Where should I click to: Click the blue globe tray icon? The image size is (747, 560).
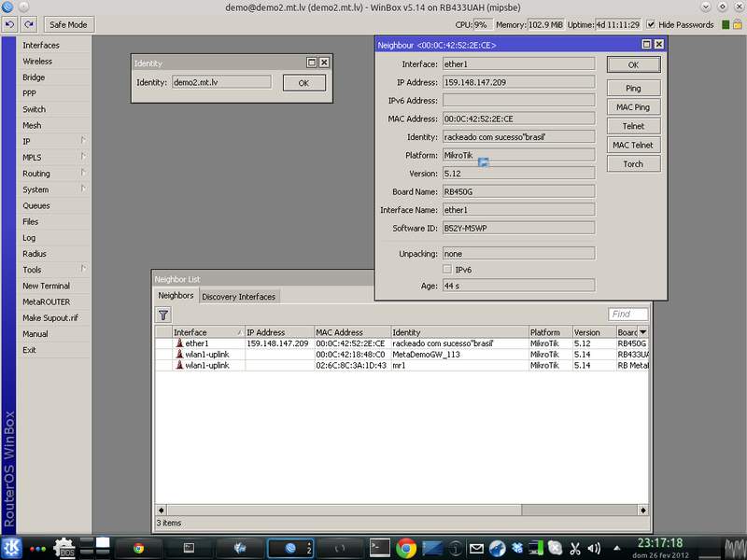click(x=497, y=549)
